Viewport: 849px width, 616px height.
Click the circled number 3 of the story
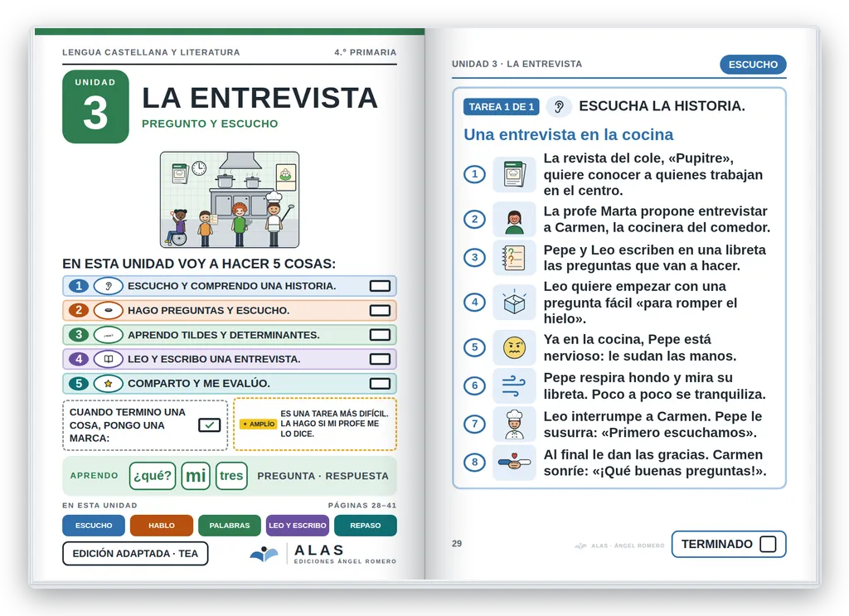tap(475, 258)
